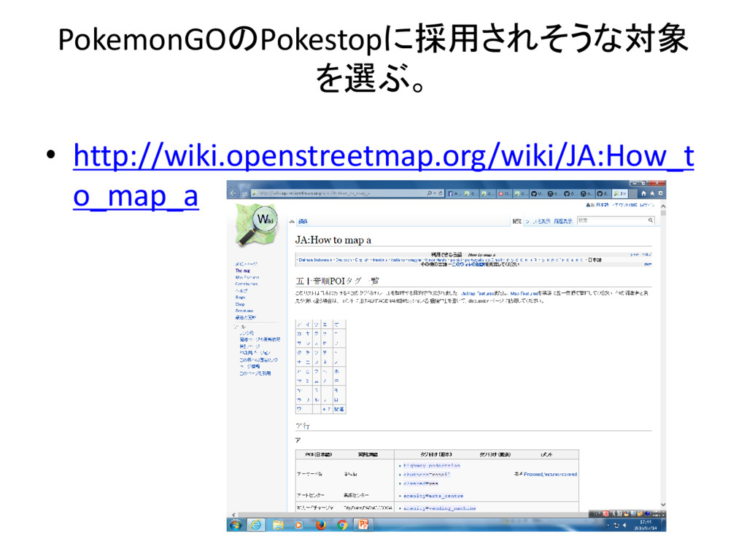Launch Firefox from the taskbar
This screenshot has height=560, width=747.
(320, 525)
